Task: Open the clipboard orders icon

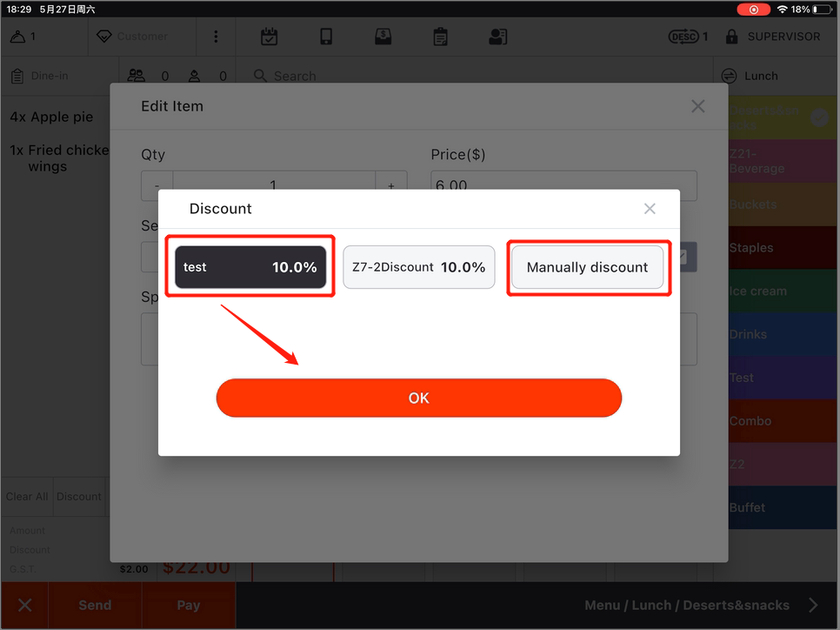Action: (440, 37)
